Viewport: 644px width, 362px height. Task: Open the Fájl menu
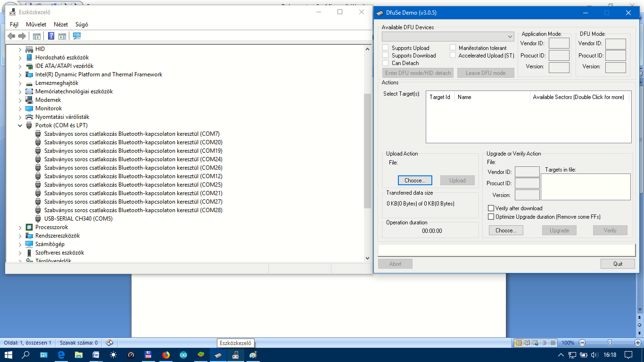pyautogui.click(x=14, y=25)
